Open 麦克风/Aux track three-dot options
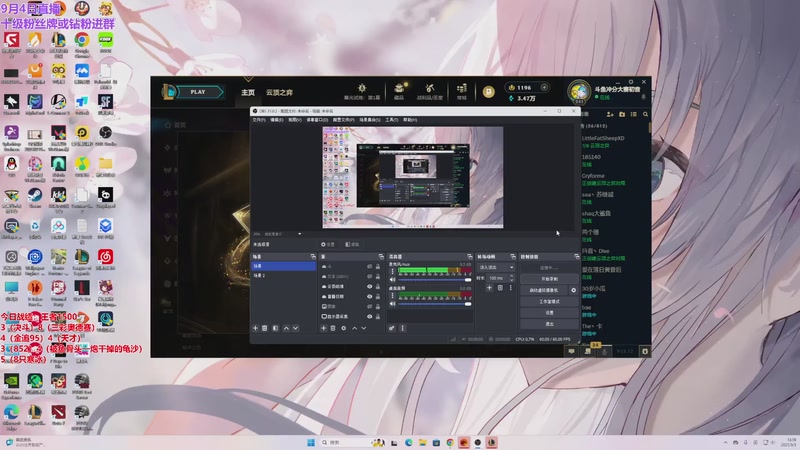 [x=392, y=271]
